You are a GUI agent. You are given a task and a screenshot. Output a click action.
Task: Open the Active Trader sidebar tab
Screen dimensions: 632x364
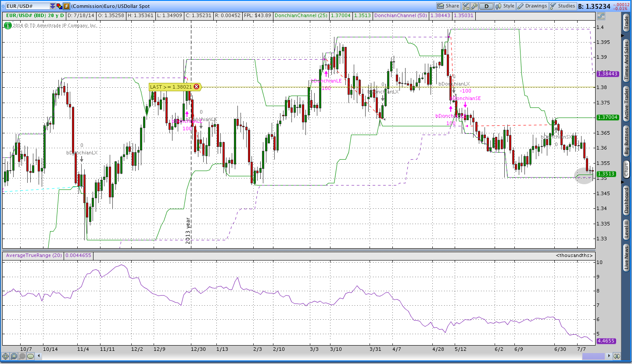pyautogui.click(x=626, y=103)
